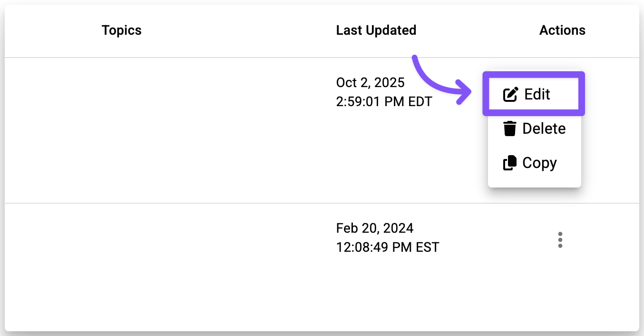
Task: Pick the Copy label in the actions menu
Action: click(539, 163)
